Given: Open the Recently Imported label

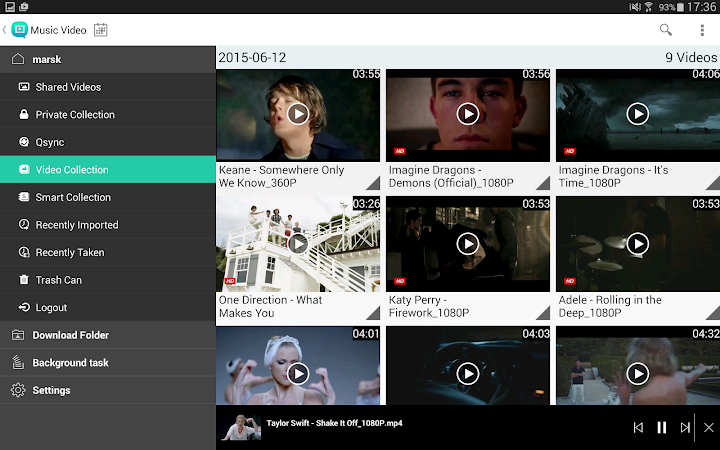Looking at the screenshot, I should [77, 225].
